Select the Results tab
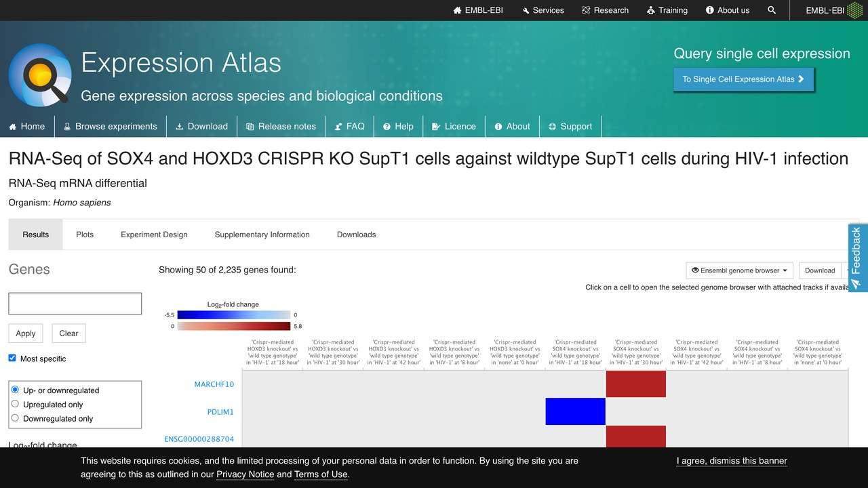 36,235
